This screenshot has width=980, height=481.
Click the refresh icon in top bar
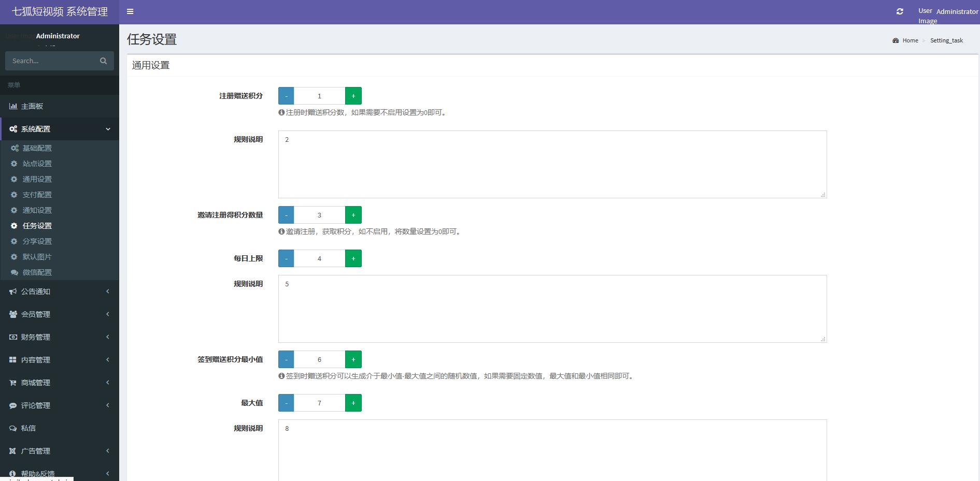[x=900, y=11]
